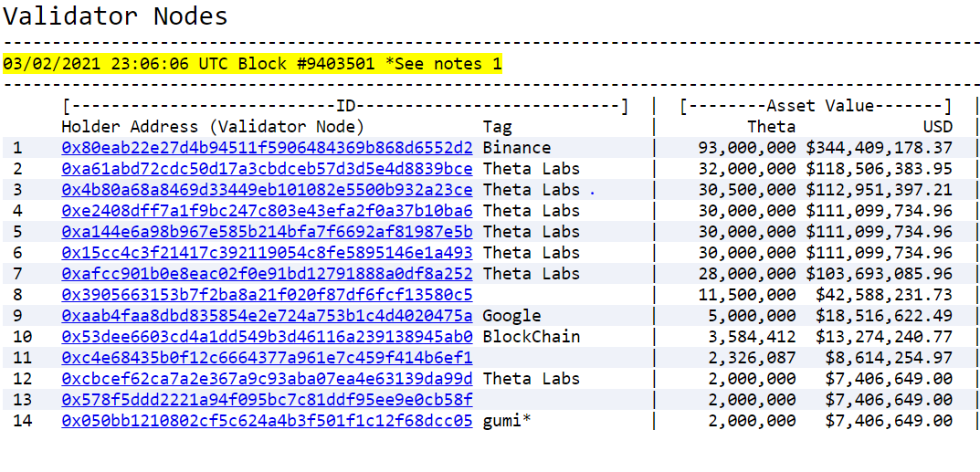Open gumi validator address 0x050bb1210802
This screenshot has width=980, height=472.
(x=267, y=421)
